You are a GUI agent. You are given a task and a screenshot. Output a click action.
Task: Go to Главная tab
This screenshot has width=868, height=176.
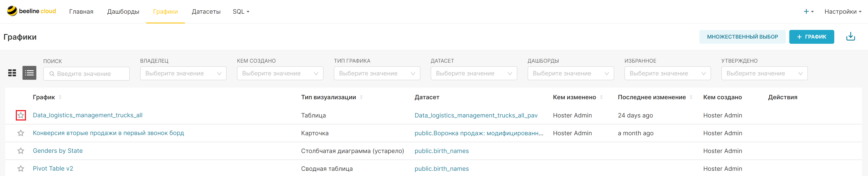coord(81,11)
